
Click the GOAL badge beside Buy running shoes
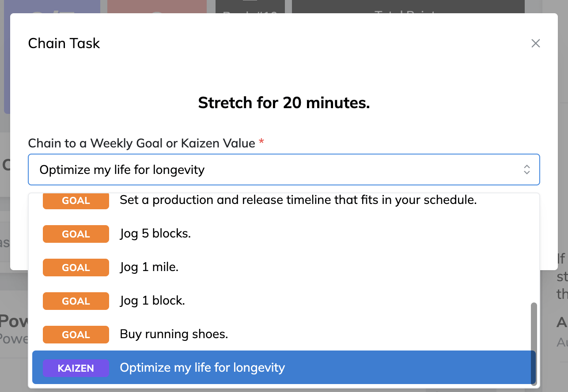tap(76, 334)
